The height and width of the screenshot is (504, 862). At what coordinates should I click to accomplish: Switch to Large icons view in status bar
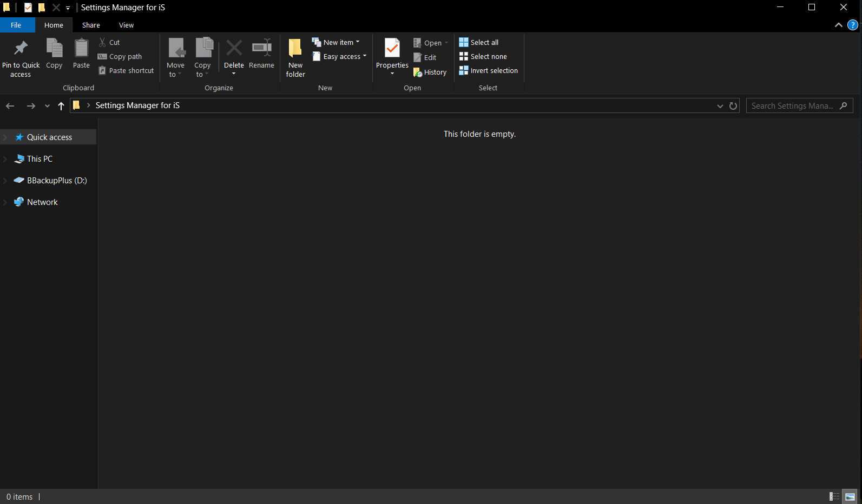pos(850,496)
